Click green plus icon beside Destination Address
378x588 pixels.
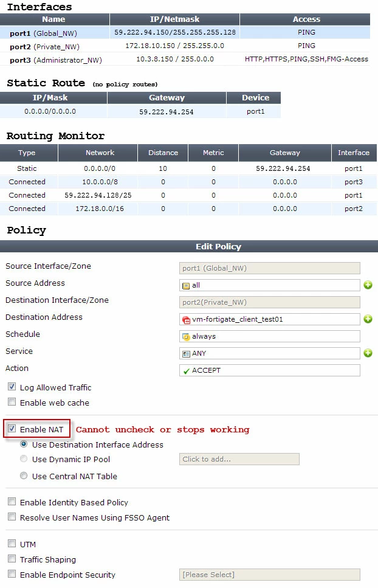pyautogui.click(x=368, y=319)
